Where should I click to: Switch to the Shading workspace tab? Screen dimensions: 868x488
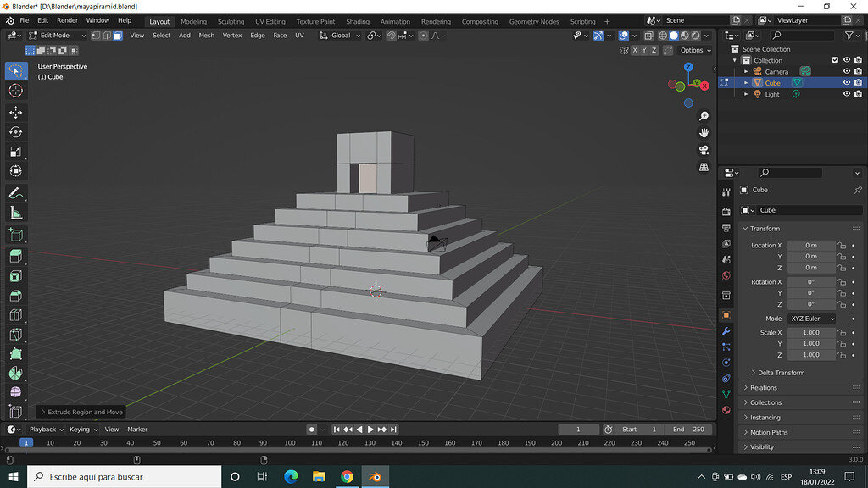pos(358,21)
